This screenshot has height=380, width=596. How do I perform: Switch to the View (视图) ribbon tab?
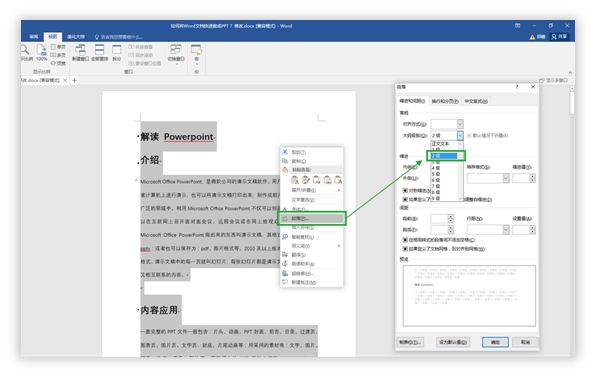52,37
